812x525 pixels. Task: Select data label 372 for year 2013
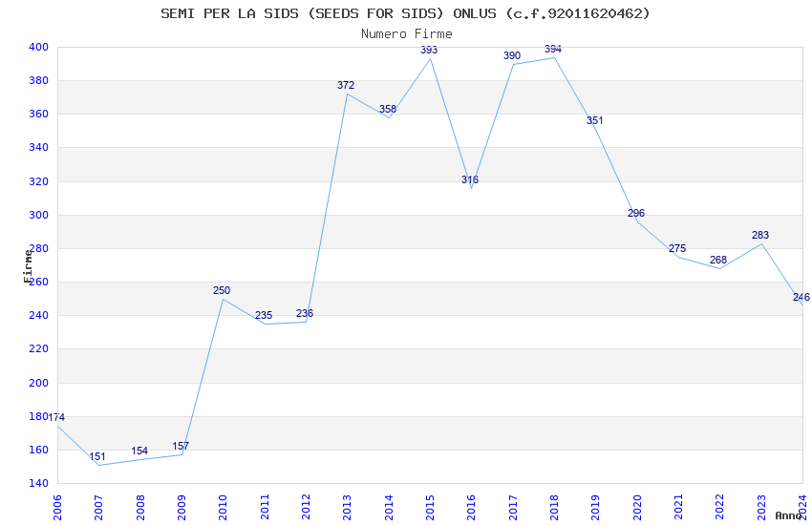346,85
